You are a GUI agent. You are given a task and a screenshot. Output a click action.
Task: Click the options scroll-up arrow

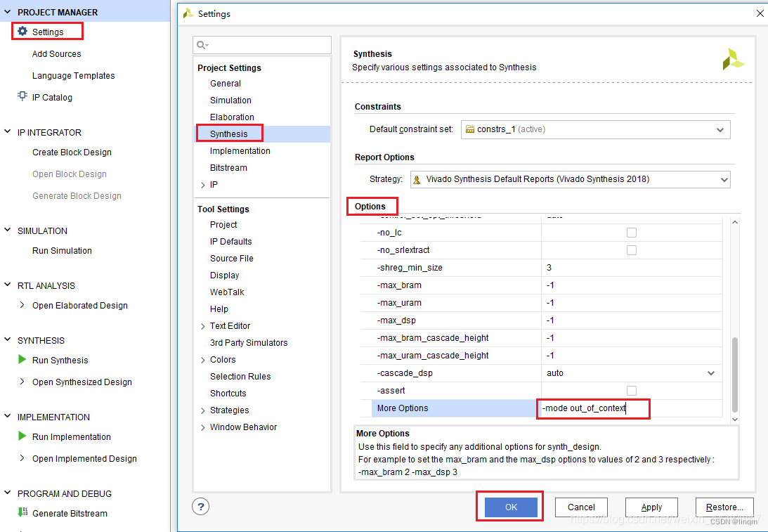[x=735, y=222]
